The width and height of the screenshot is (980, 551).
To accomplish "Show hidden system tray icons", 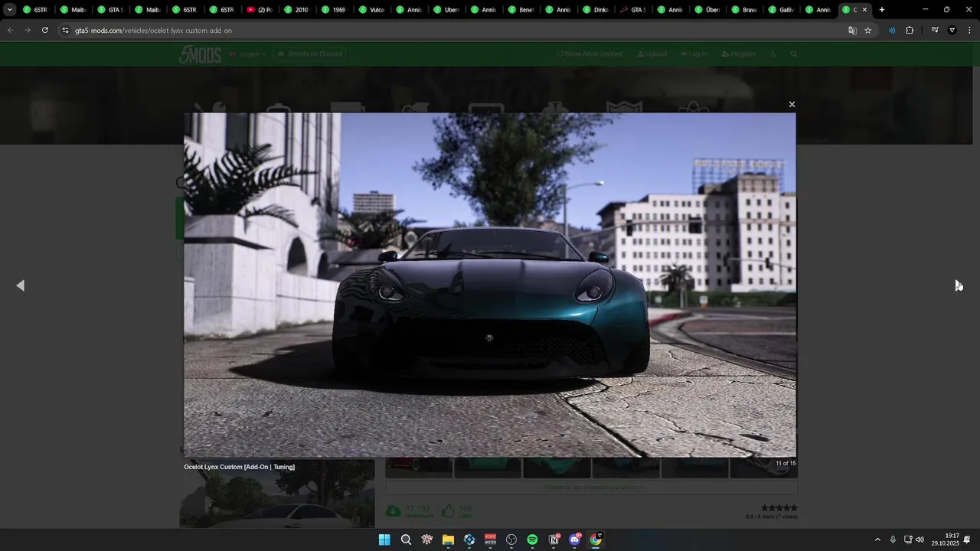I will (877, 540).
